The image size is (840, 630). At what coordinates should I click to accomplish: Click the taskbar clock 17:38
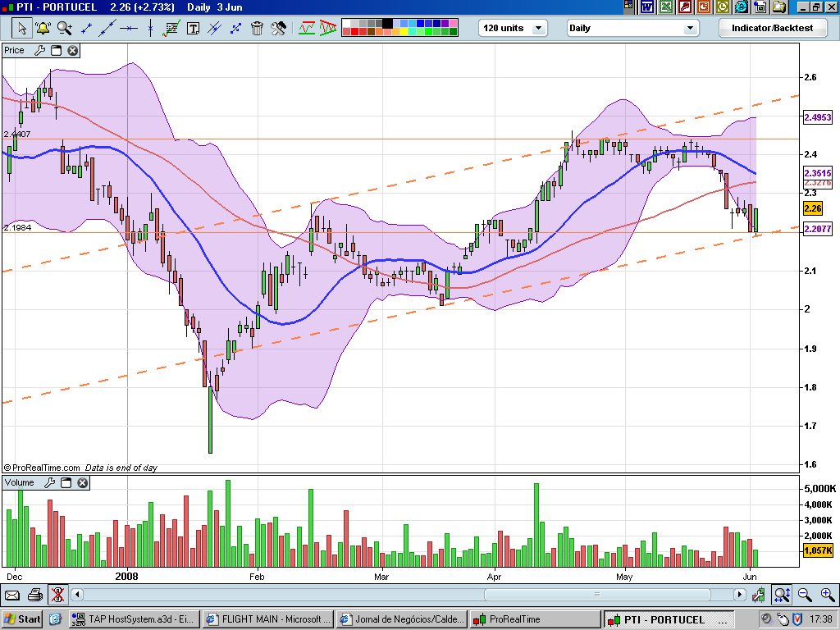coord(820,619)
